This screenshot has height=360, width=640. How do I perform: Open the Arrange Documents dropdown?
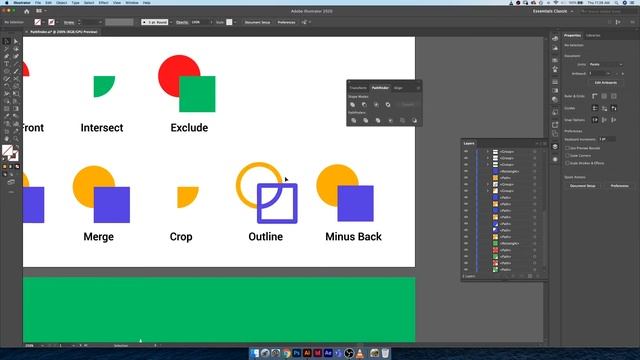point(41,11)
